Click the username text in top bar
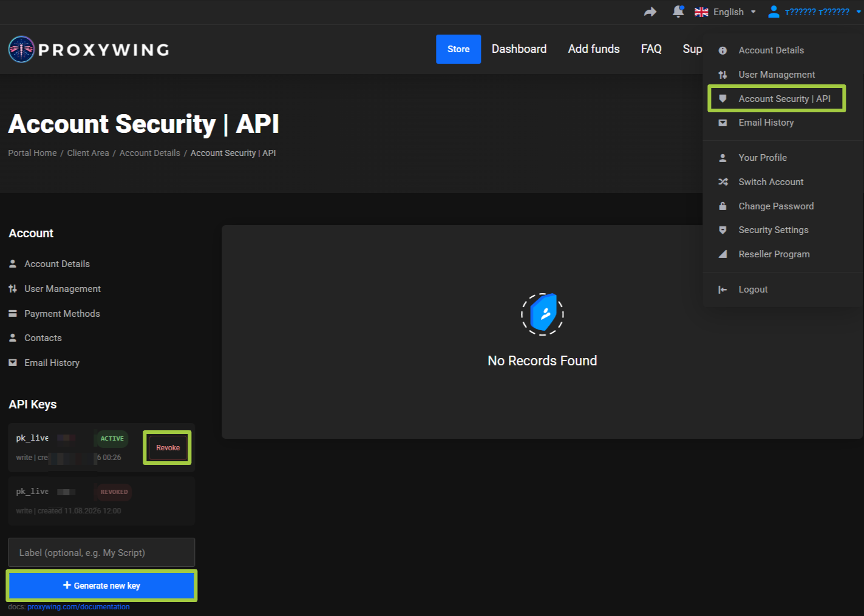The image size is (864, 616). pos(817,12)
